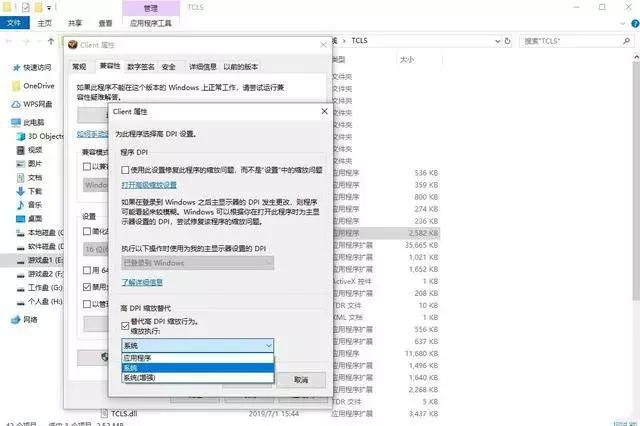Image resolution: width=640 pixels, height=426 pixels.
Task: Open the 查看 ribbon tab
Action: point(105,23)
